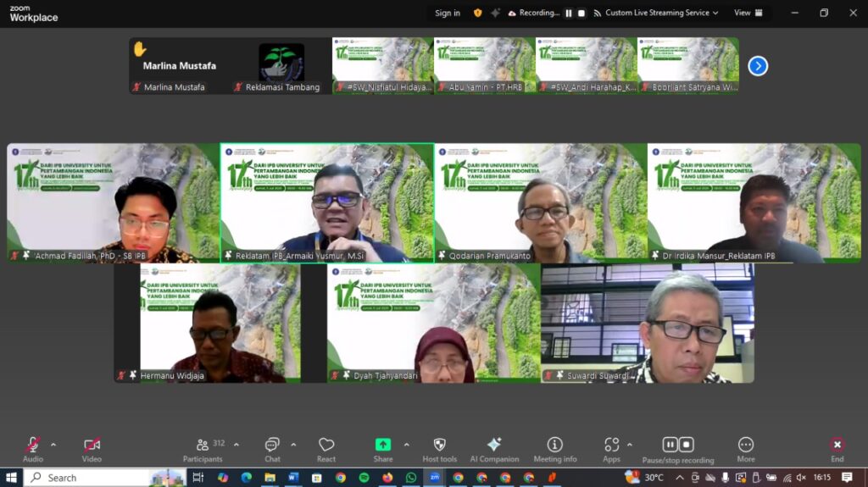
Task: Open Custom Live Streaming Service dropdown
Action: pyautogui.click(x=655, y=13)
